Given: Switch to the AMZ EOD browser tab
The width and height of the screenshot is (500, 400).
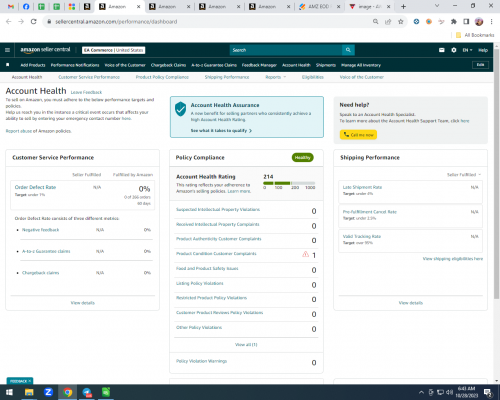Looking at the screenshot, I should [x=318, y=6].
